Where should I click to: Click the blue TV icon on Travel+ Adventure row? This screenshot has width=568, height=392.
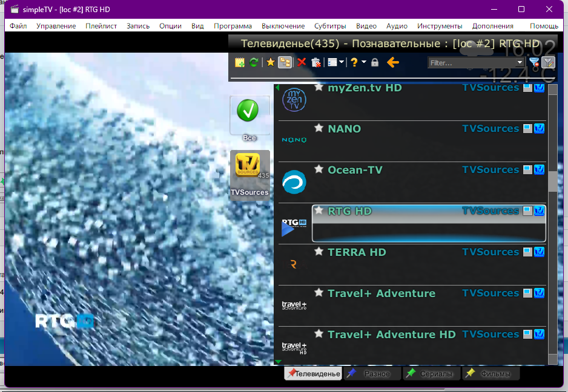[540, 293]
